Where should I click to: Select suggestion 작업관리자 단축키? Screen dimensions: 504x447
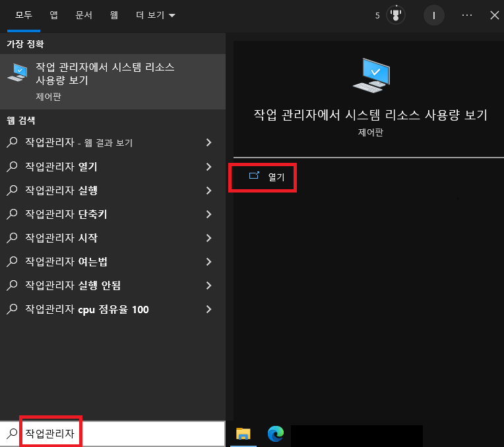[x=113, y=214]
